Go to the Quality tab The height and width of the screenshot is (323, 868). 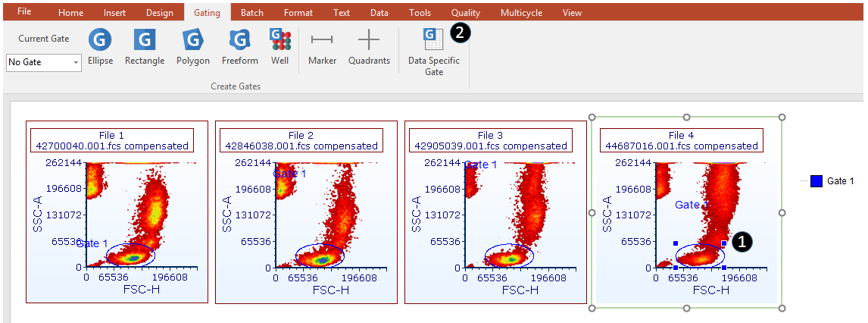point(465,13)
